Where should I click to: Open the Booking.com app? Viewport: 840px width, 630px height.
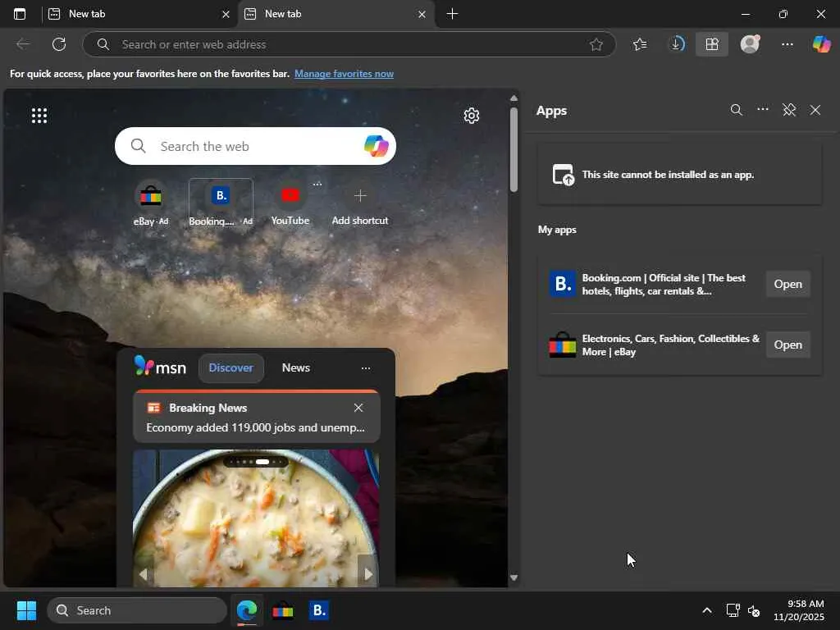787,284
